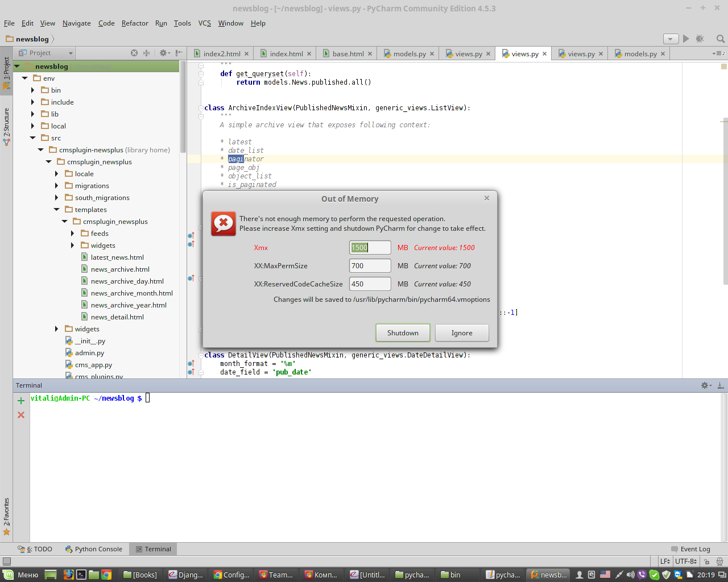Open the Python Console tool window
This screenshot has height=582, width=728.
(93, 549)
